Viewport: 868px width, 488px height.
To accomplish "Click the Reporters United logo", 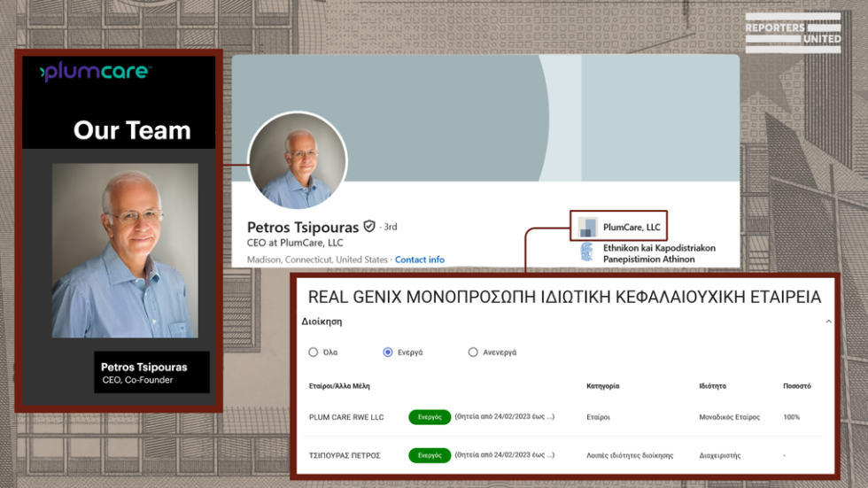I will (793, 33).
